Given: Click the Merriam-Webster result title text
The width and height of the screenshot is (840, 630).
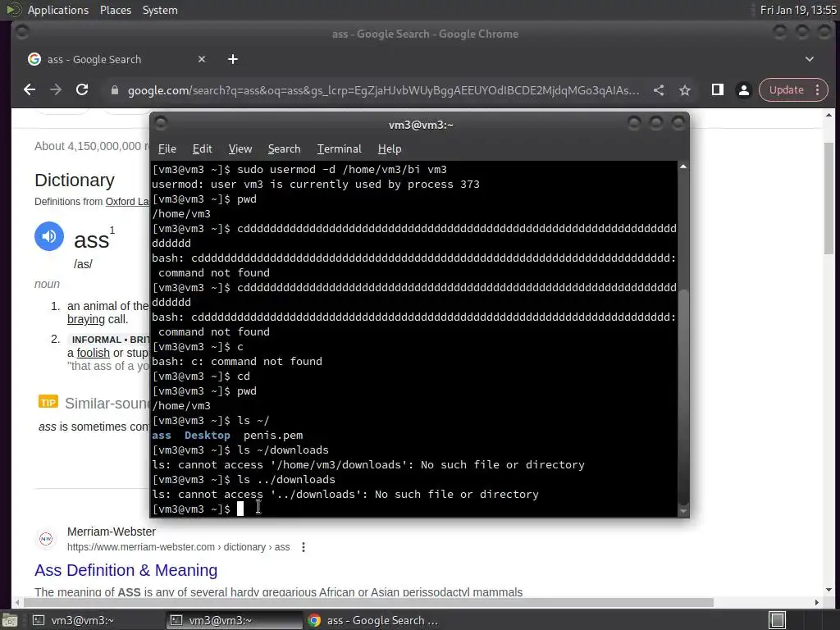Looking at the screenshot, I should click(126, 570).
